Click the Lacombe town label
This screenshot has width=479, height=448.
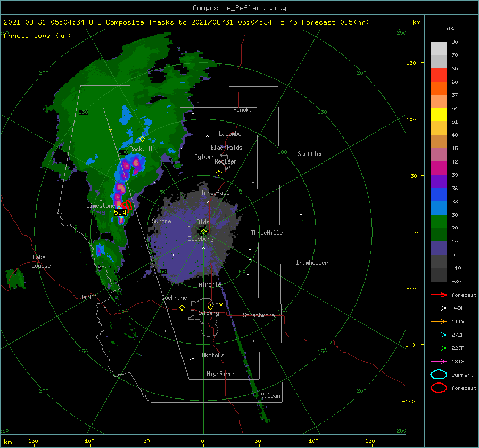point(230,134)
